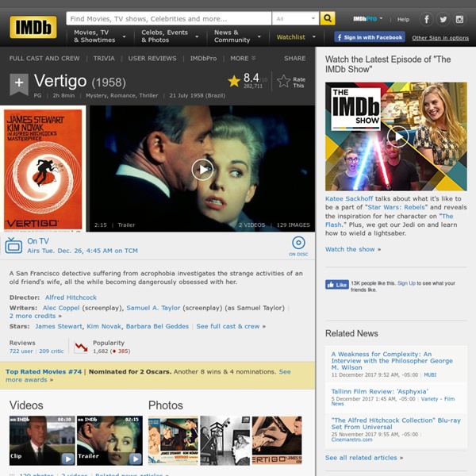This screenshot has height=476, width=476.
Task: Open Alfred Hitchcock director page
Action: pos(71,297)
